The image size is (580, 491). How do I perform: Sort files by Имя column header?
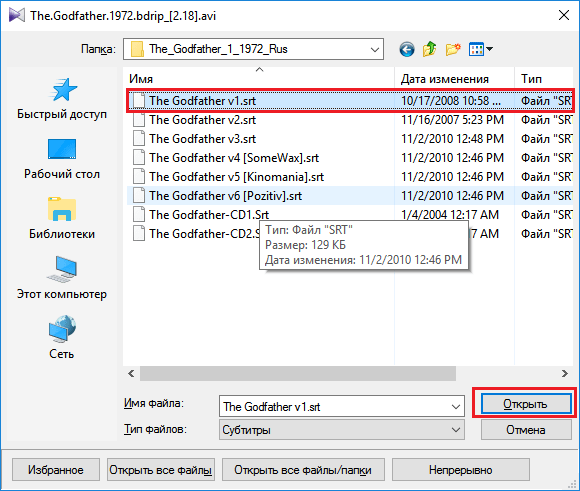coord(259,79)
